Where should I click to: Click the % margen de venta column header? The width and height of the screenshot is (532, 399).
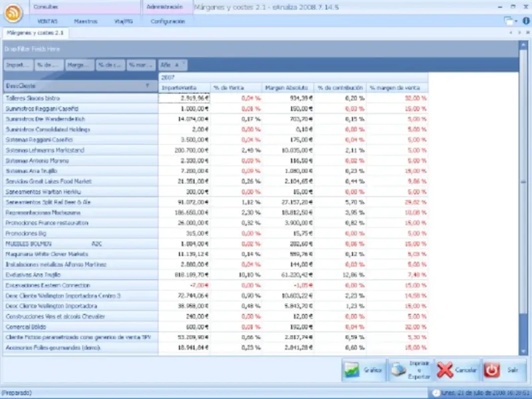pos(397,88)
